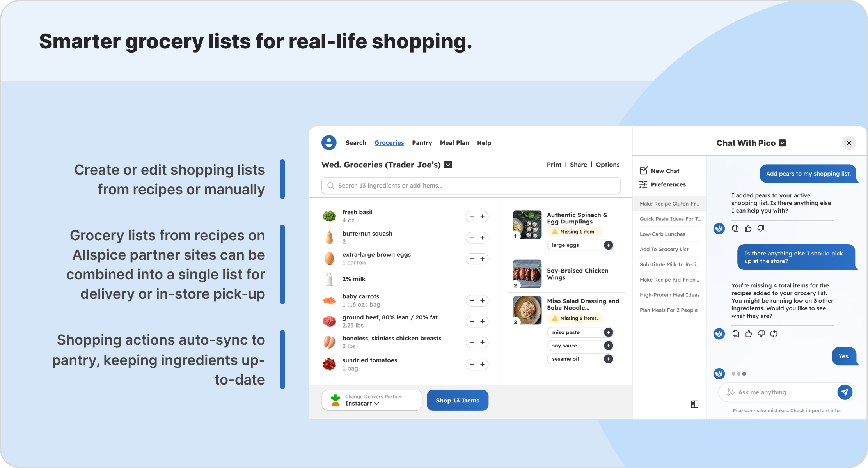Decrease butternut squash quantity

coord(472,238)
